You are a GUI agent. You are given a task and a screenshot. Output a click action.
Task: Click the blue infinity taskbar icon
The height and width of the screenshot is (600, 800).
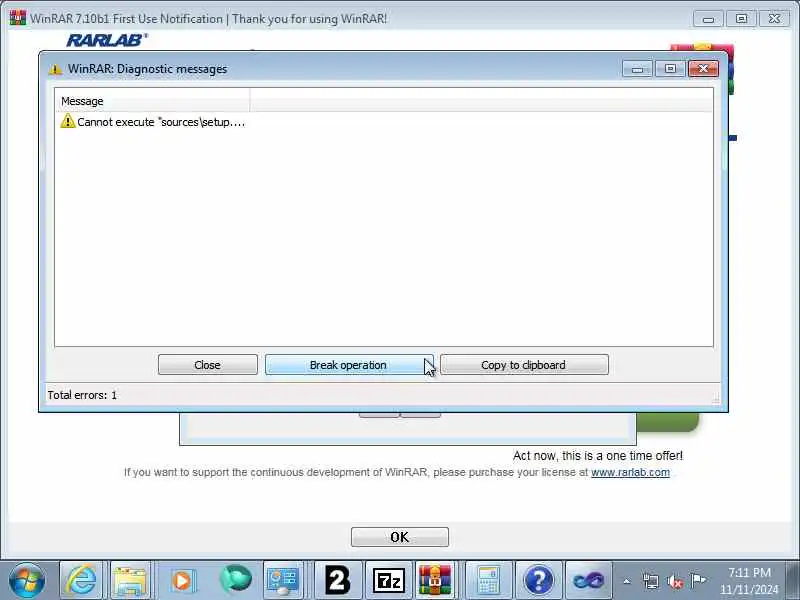[x=588, y=581]
